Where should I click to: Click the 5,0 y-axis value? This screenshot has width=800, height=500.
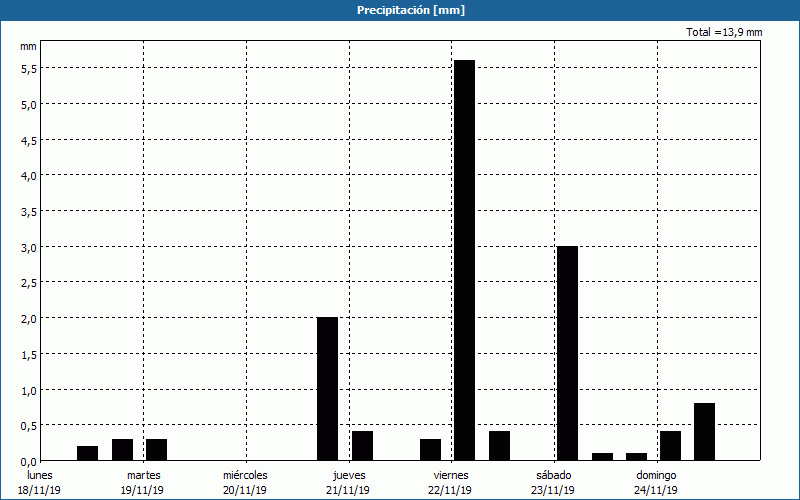coord(29,105)
